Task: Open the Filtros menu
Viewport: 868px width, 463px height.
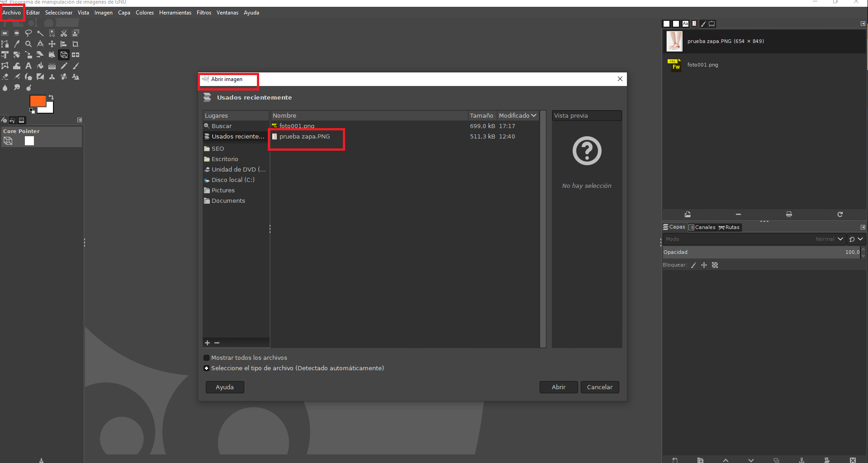Action: 204,13
